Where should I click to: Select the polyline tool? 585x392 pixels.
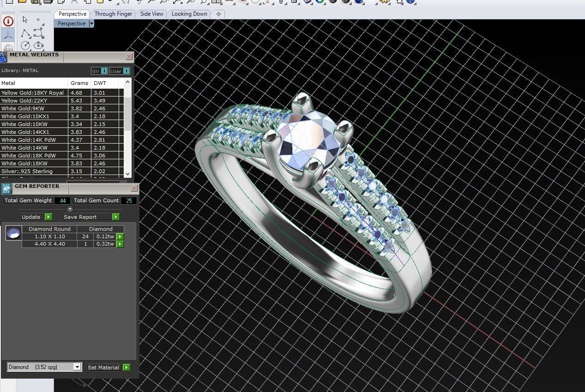[25, 33]
